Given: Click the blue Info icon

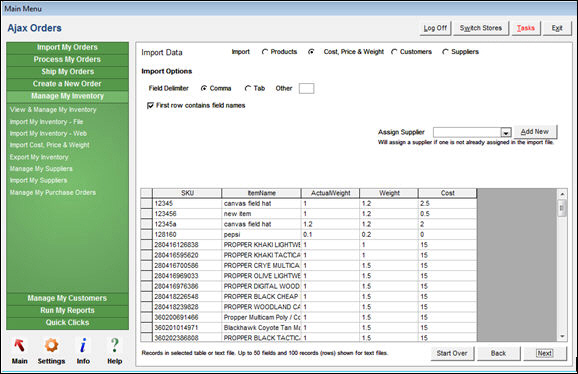Looking at the screenshot, I should click(x=83, y=346).
